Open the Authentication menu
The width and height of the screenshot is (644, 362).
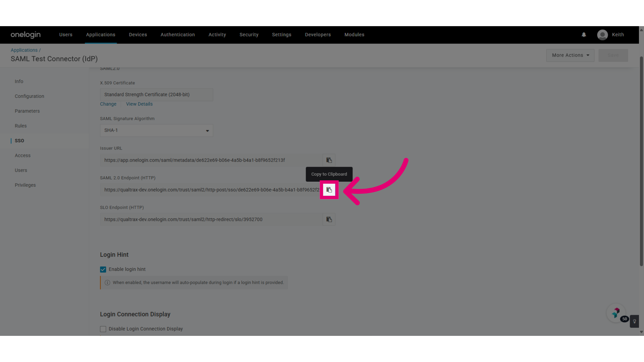(x=178, y=35)
